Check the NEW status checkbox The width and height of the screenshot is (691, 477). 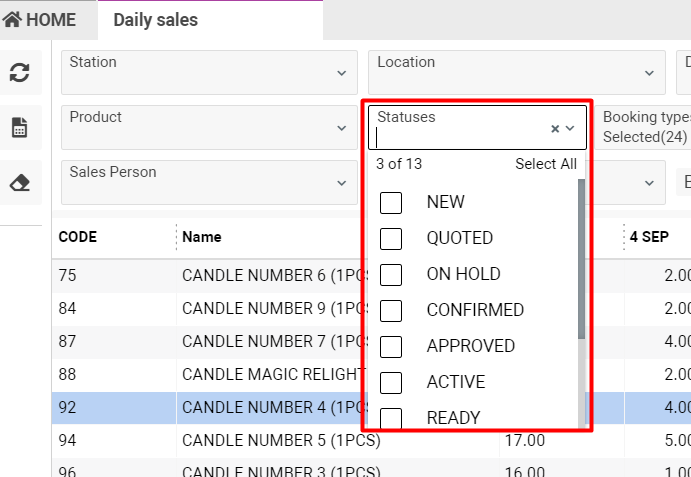[391, 202]
